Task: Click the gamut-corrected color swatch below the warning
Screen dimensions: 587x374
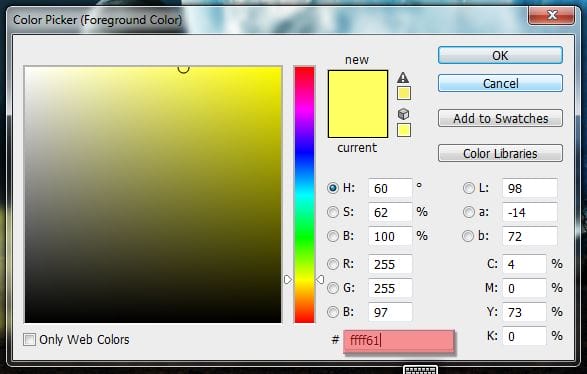Action: click(404, 93)
